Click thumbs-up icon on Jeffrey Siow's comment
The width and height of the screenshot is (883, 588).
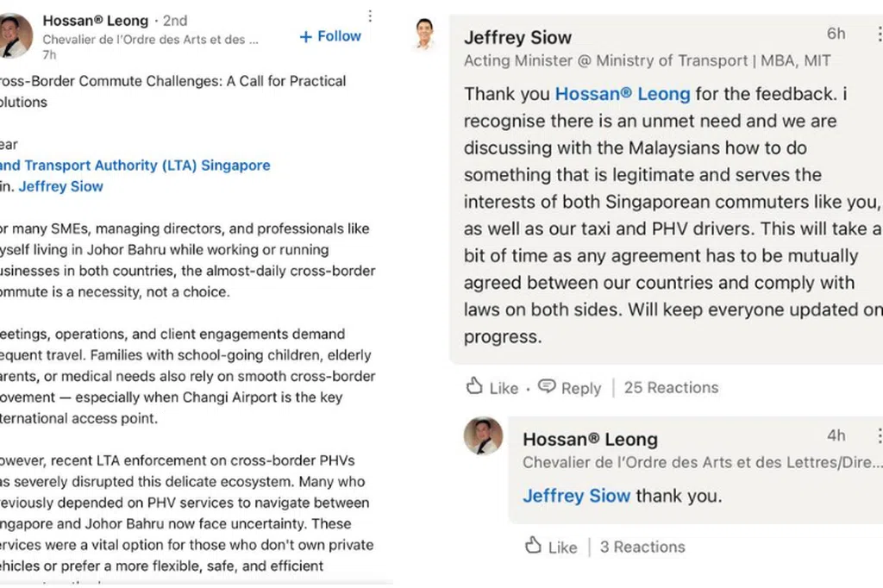pos(474,386)
